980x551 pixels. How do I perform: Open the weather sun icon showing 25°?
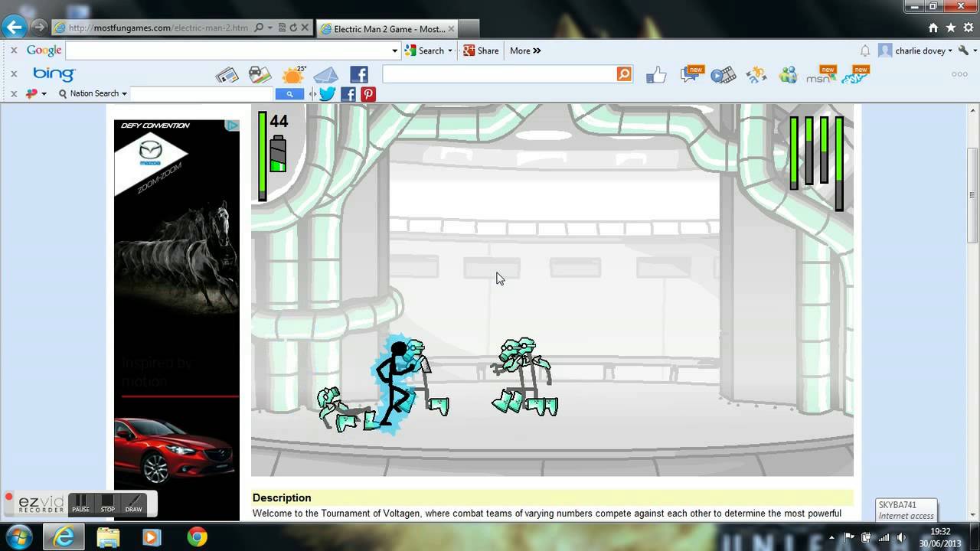(x=293, y=75)
